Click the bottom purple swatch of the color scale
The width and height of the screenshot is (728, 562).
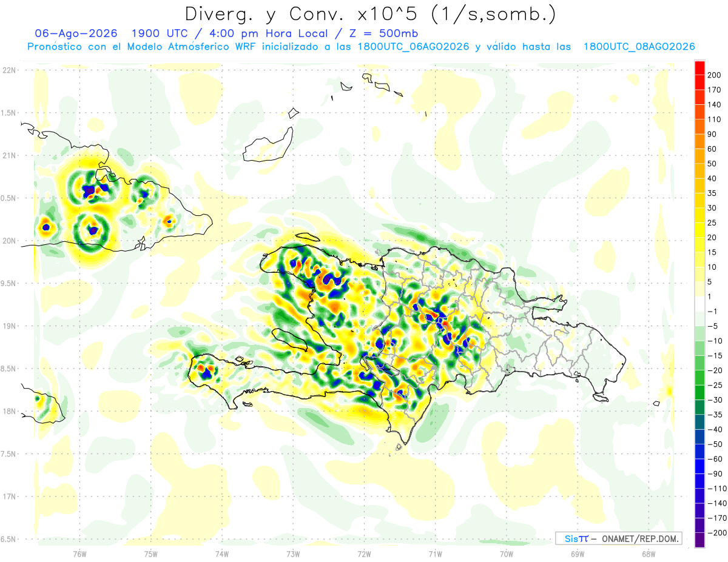pyautogui.click(x=699, y=540)
